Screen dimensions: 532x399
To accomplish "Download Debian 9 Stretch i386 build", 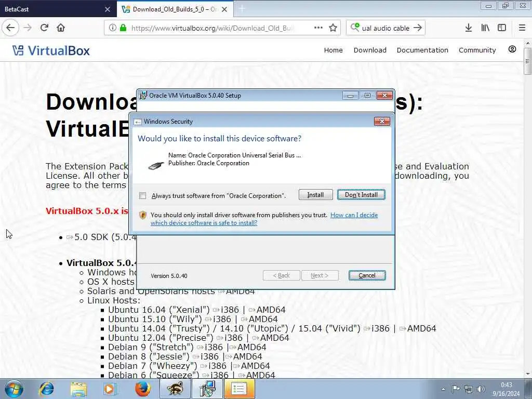I will (210, 348).
